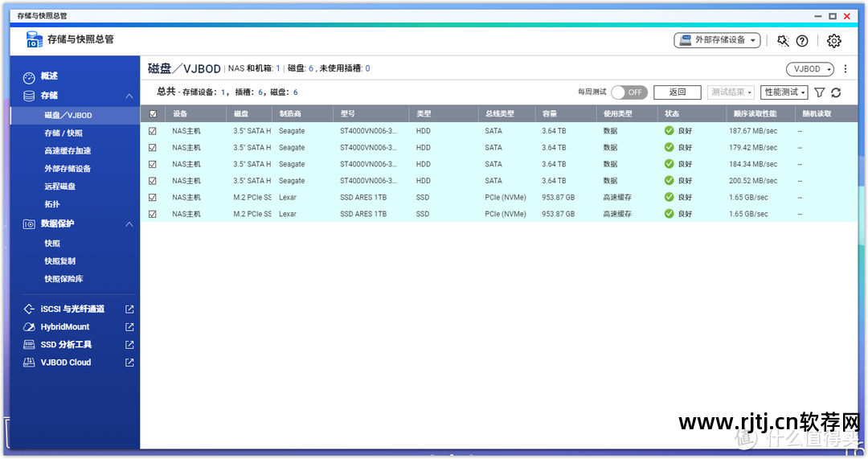Viewport: 868px width, 459px height.
Task: Open 快照 in sidebar
Action: (52, 243)
